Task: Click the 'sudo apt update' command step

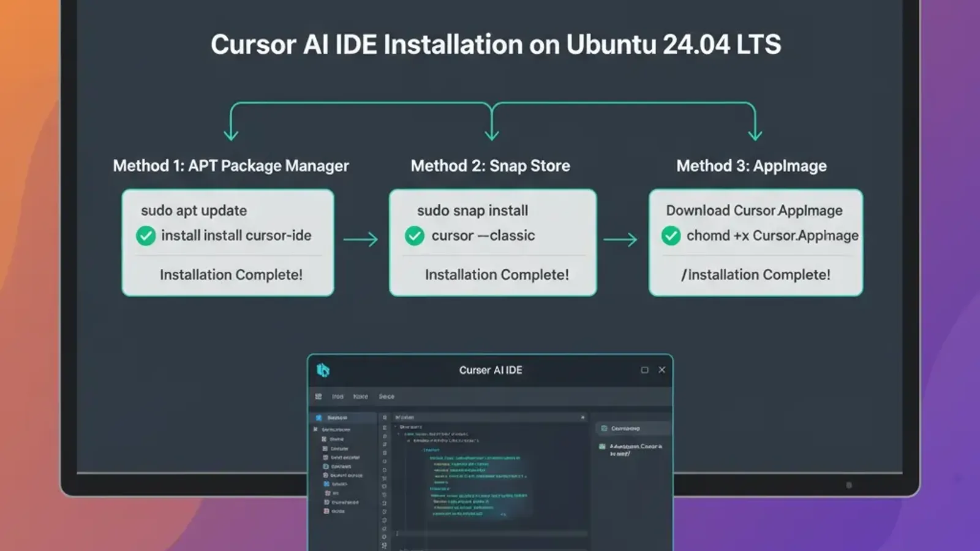Action: point(194,211)
